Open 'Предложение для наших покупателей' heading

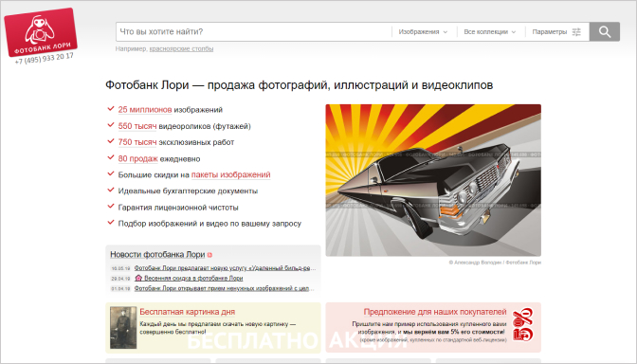point(435,312)
